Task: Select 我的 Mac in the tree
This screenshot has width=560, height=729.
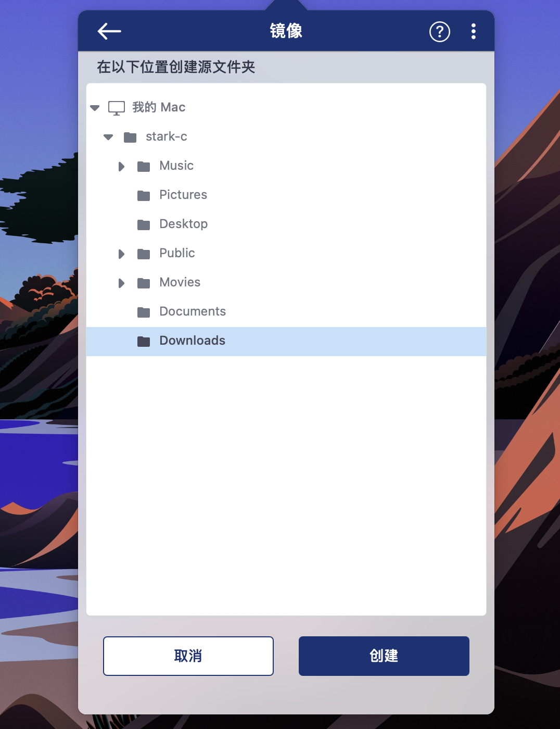Action: point(159,107)
